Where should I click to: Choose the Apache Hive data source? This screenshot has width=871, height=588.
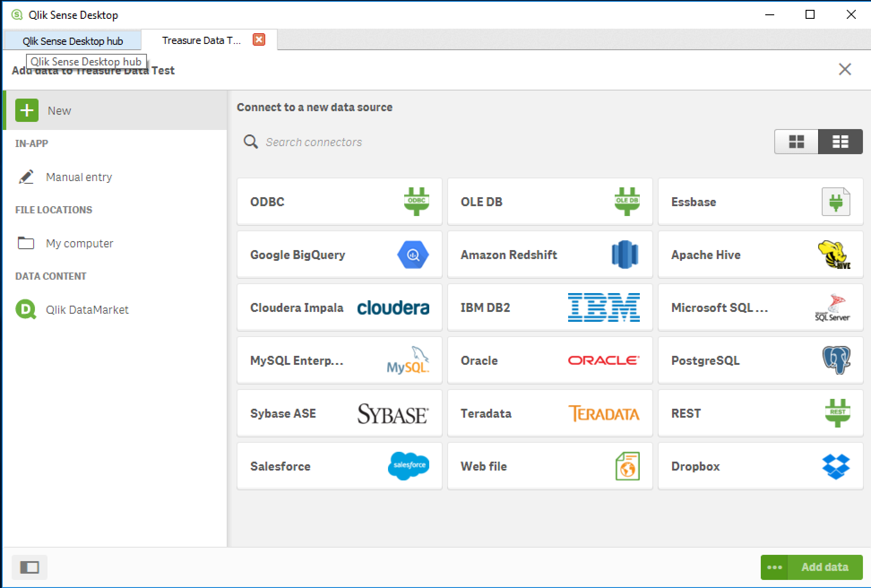759,255
